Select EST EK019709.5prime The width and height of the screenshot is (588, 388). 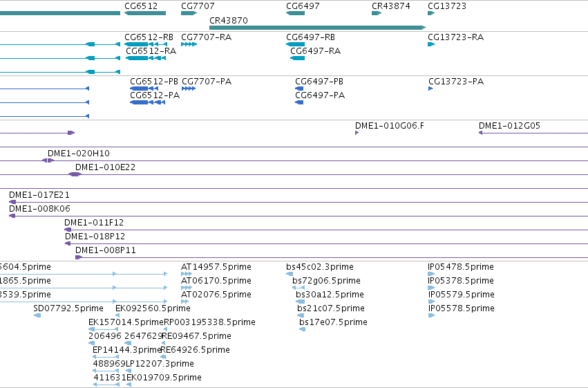click(129, 385)
